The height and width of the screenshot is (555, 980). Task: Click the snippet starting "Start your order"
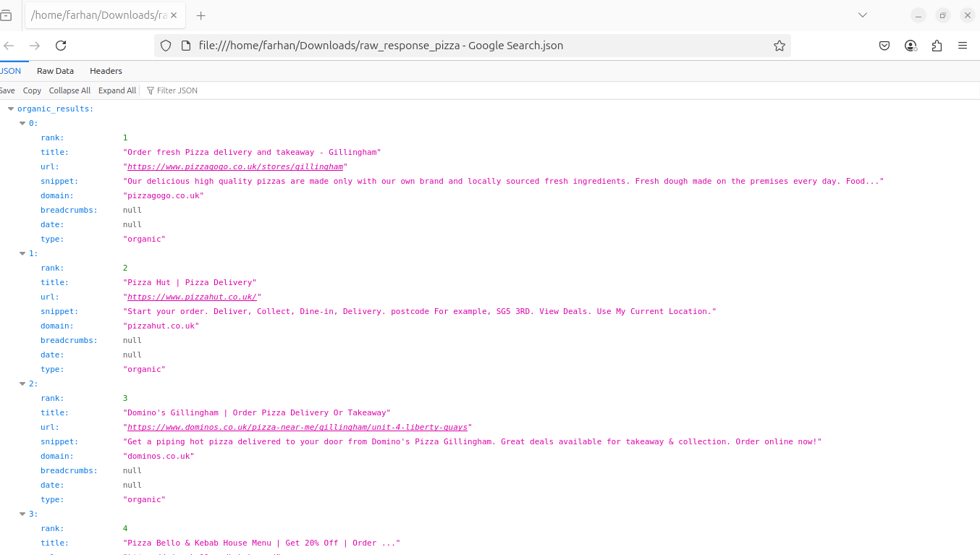tap(419, 311)
